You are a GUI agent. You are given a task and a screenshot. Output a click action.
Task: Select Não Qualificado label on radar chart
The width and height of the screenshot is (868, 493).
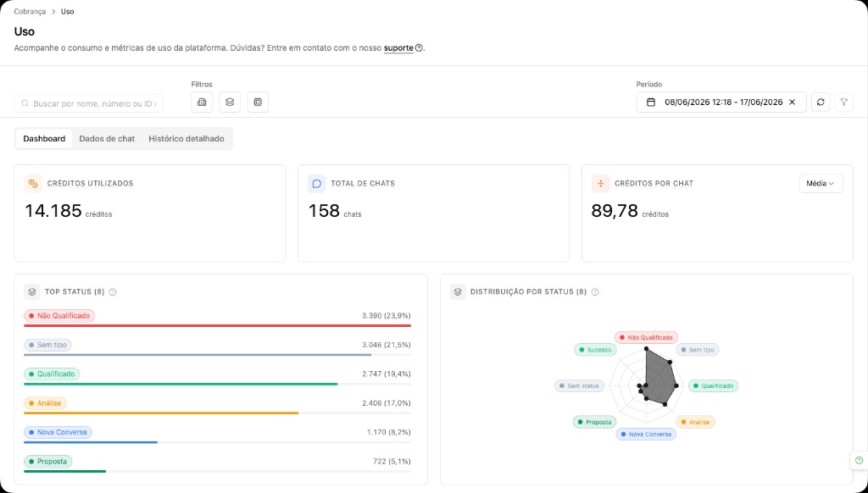coord(646,337)
